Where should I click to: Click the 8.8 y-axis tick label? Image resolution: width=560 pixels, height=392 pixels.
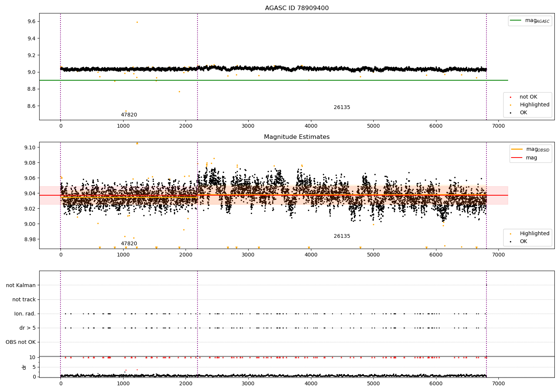pos(31,89)
